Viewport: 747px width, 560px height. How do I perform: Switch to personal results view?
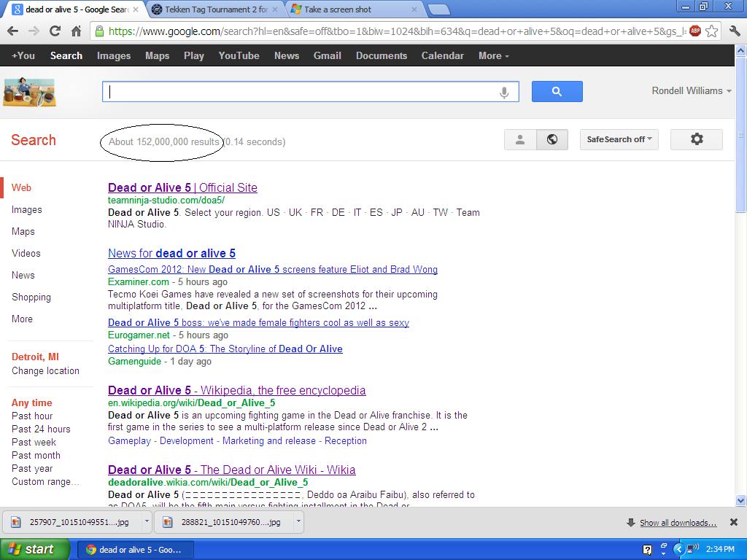520,139
